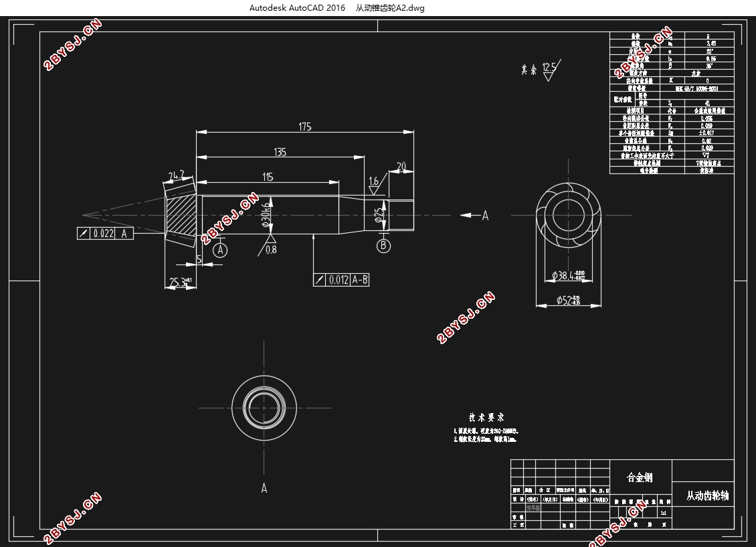This screenshot has height=547, width=756.
Task: Click the 115 length dimension text
Action: click(x=268, y=177)
